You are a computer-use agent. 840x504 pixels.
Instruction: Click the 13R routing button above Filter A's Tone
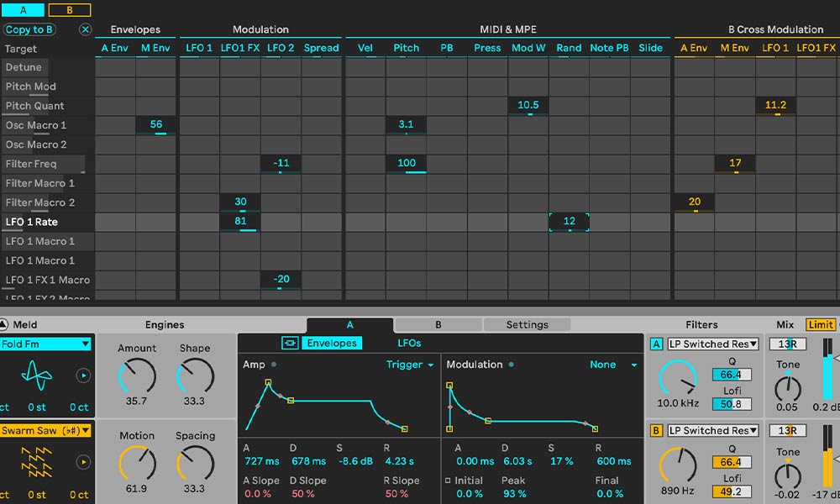point(788,344)
